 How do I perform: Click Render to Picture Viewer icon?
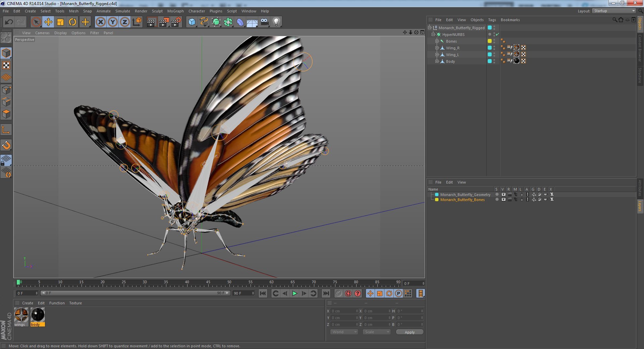[x=164, y=22]
